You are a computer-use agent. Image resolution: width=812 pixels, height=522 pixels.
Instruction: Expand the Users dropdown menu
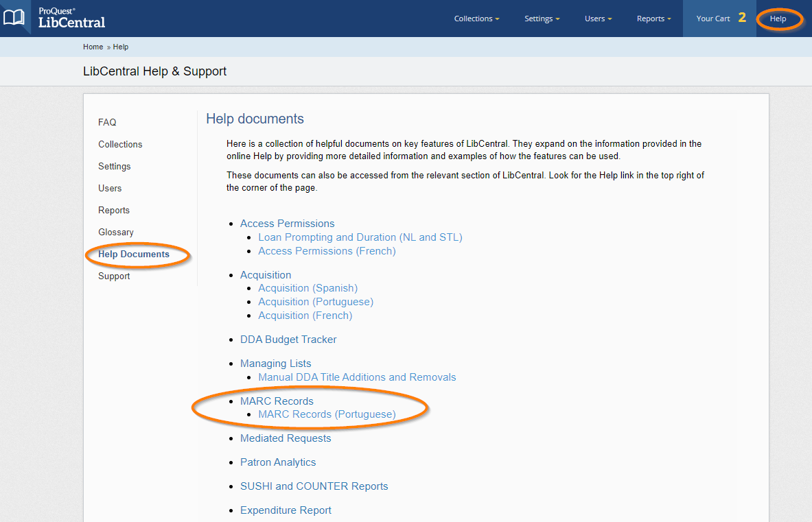[x=598, y=19]
